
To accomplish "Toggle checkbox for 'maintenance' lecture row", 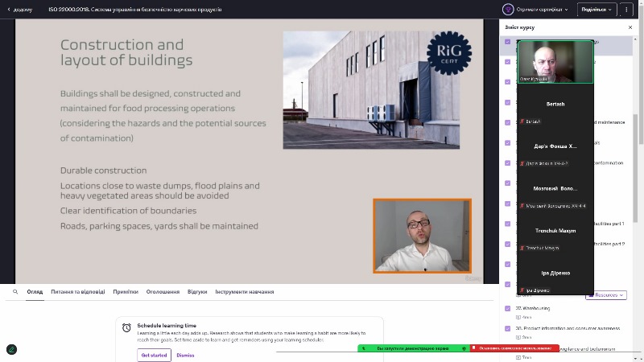I will click(x=508, y=123).
